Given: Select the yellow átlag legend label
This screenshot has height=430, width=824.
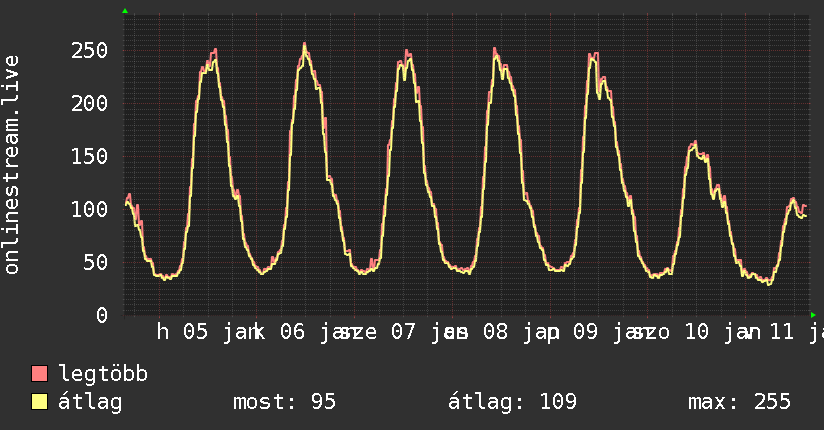Looking at the screenshot, I should (90, 402).
